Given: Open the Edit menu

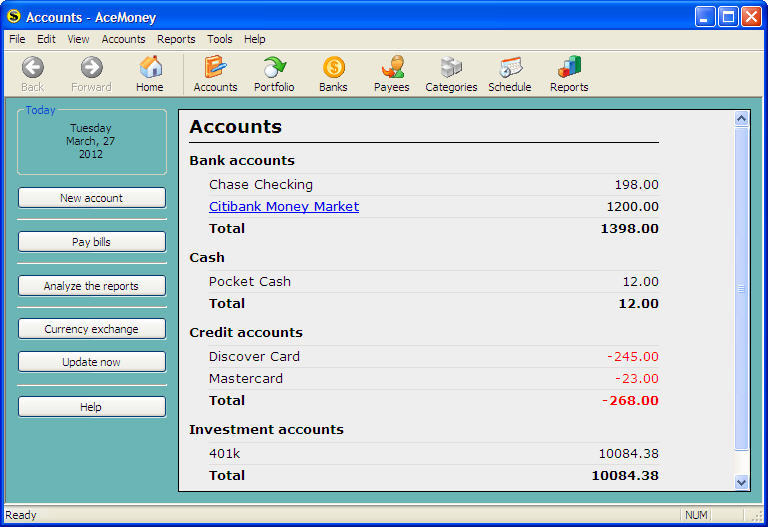Looking at the screenshot, I should pyautogui.click(x=47, y=39).
